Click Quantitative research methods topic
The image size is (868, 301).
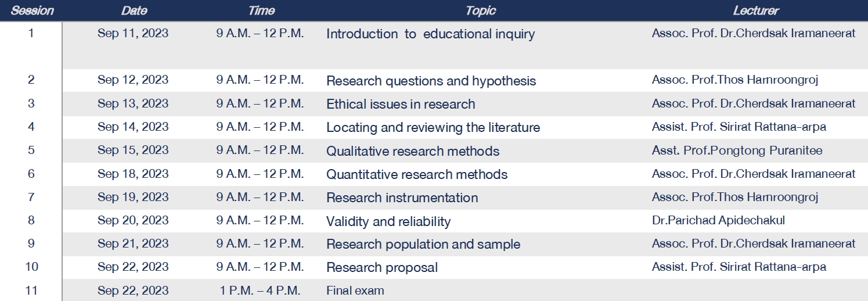[417, 174]
